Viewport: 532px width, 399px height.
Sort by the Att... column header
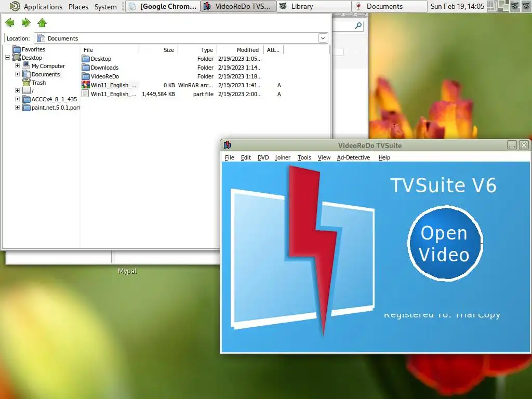tap(273, 50)
